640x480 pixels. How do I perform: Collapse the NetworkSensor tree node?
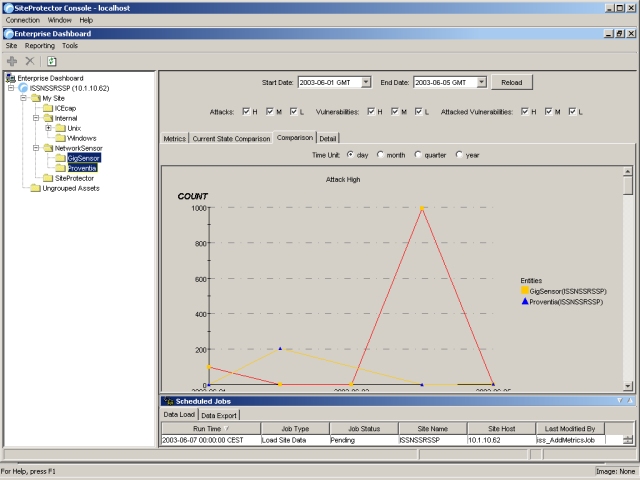point(36,148)
